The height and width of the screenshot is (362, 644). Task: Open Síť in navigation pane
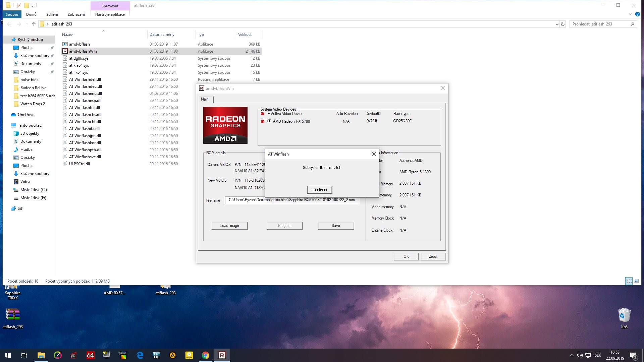20,208
